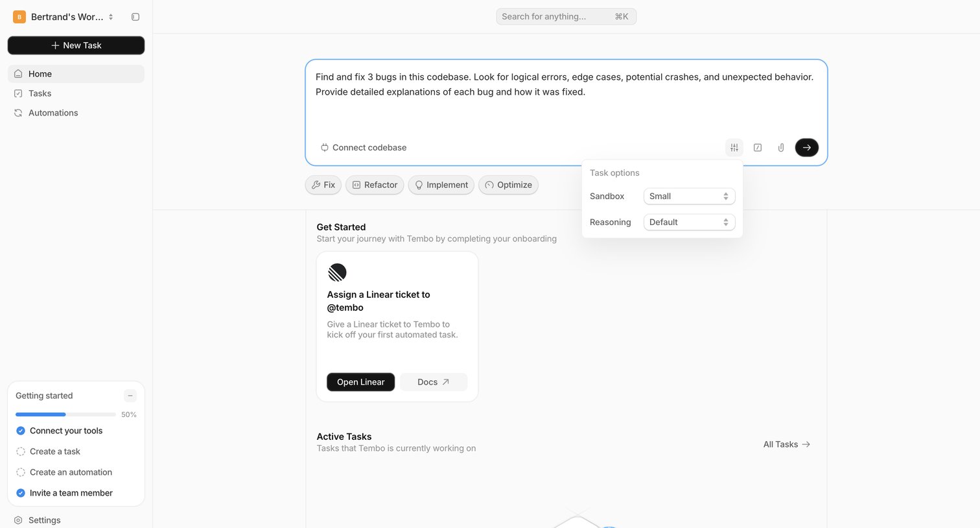Open Automations in the sidebar
Viewport: 980px width, 528px height.
point(76,113)
